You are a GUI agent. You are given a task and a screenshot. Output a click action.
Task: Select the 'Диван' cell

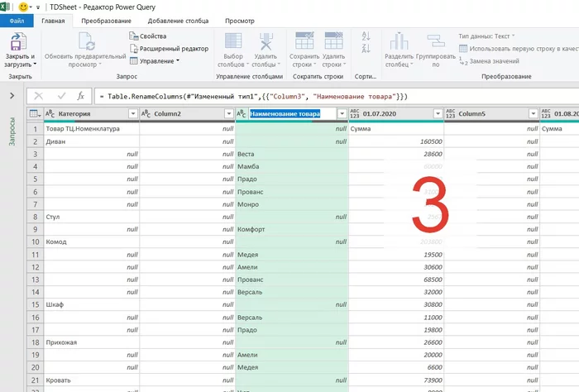pos(92,141)
